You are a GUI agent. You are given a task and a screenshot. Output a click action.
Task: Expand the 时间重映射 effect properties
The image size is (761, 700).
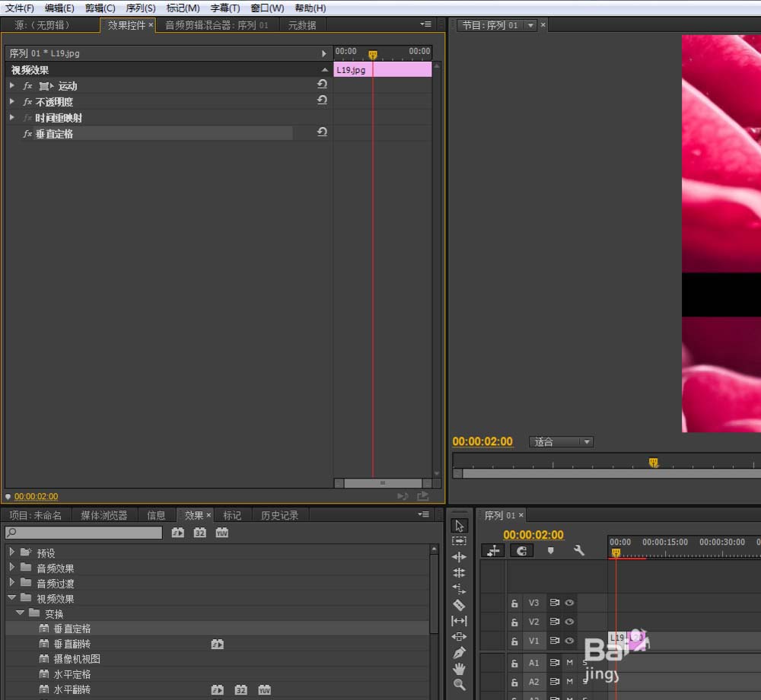(12, 117)
